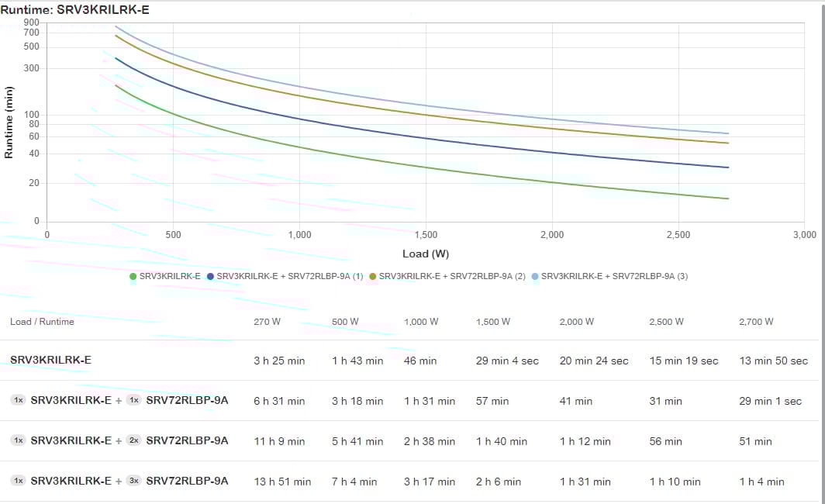The width and height of the screenshot is (825, 504).
Task: Click the green SRV3KRILRK-E legend dot
Action: click(x=133, y=276)
